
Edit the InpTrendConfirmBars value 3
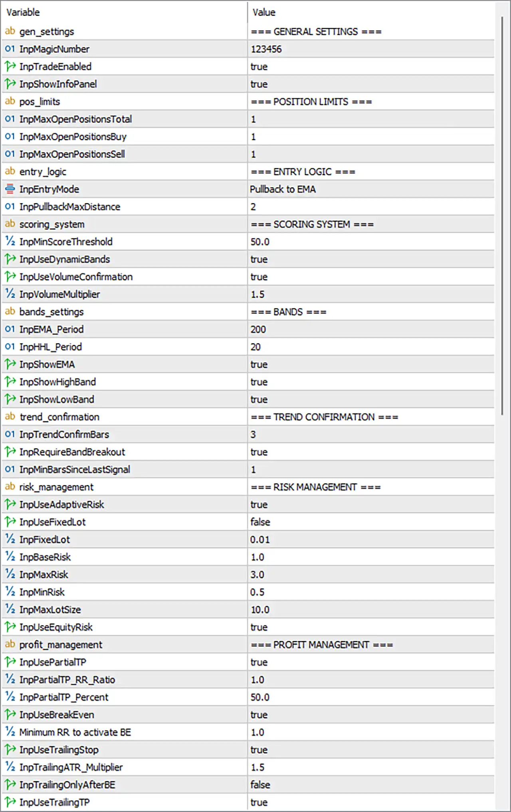click(x=253, y=435)
